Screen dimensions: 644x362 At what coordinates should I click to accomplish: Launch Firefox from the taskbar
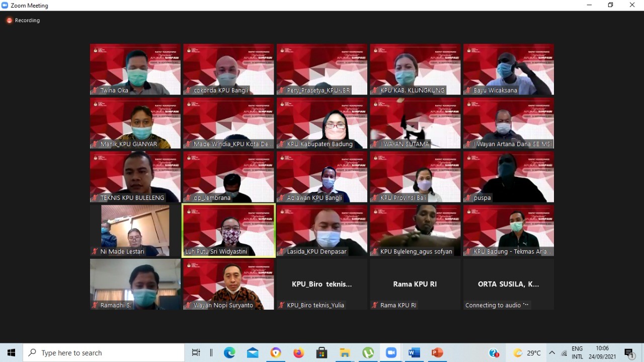(x=299, y=353)
